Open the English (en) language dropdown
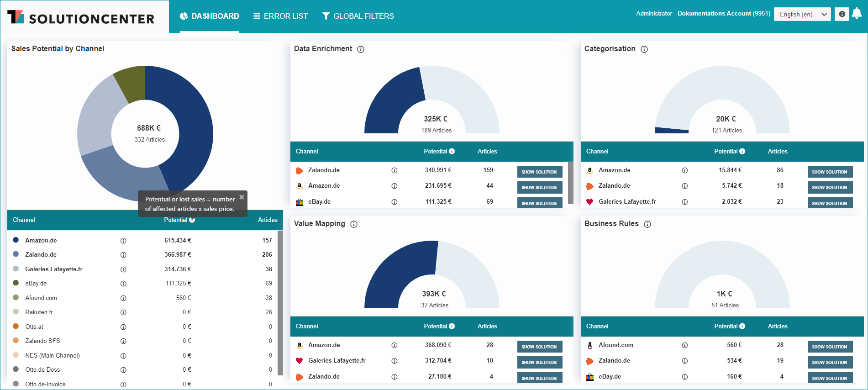868x390 pixels. coord(802,14)
